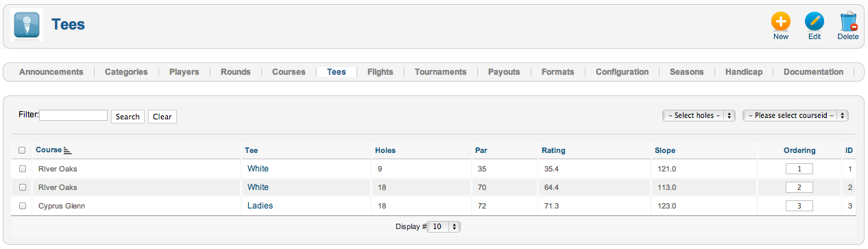
Task: Click the ordering field containing 2
Action: pyautogui.click(x=799, y=187)
